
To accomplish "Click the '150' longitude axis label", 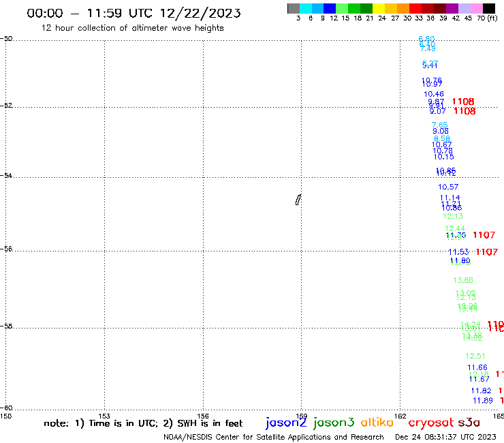I will [x=5, y=416].
